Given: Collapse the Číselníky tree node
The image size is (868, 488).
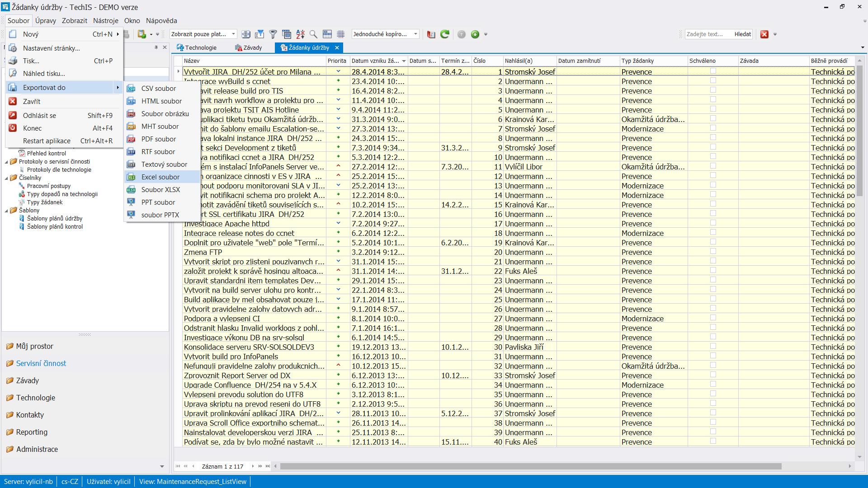Looking at the screenshot, I should [7, 178].
